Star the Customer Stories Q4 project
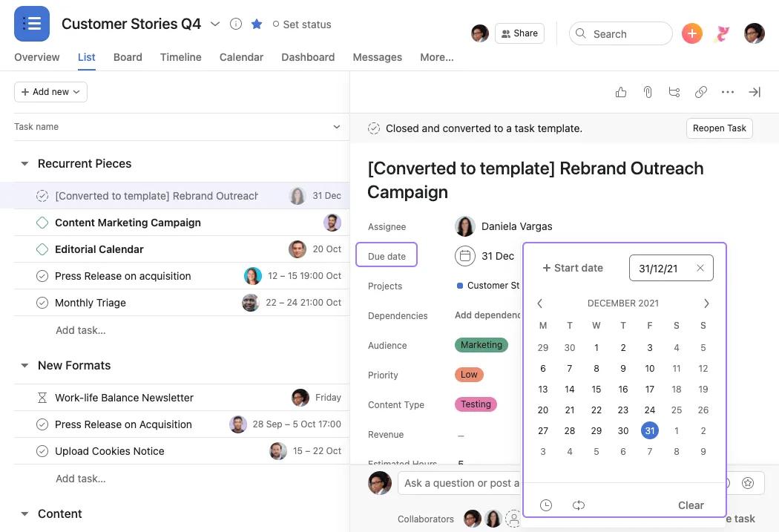The height and width of the screenshot is (532, 779). click(x=257, y=24)
